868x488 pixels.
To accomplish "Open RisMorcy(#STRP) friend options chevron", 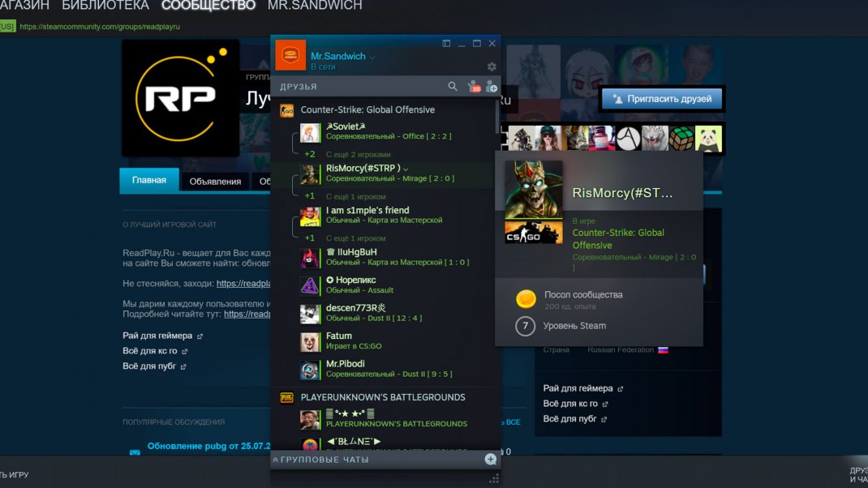I will click(406, 169).
